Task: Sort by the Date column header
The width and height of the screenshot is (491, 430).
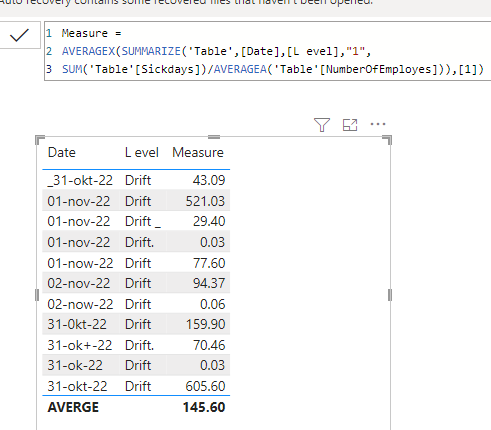Action: (x=62, y=153)
